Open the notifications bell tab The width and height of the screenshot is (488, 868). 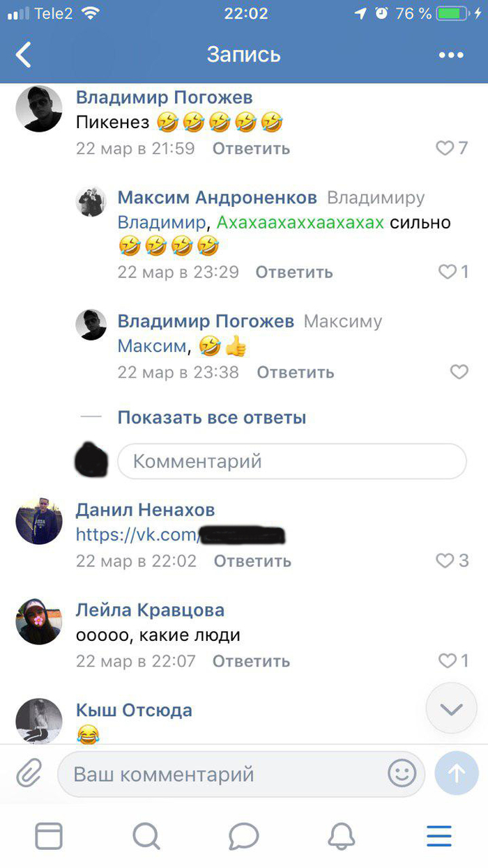pyautogui.click(x=342, y=836)
